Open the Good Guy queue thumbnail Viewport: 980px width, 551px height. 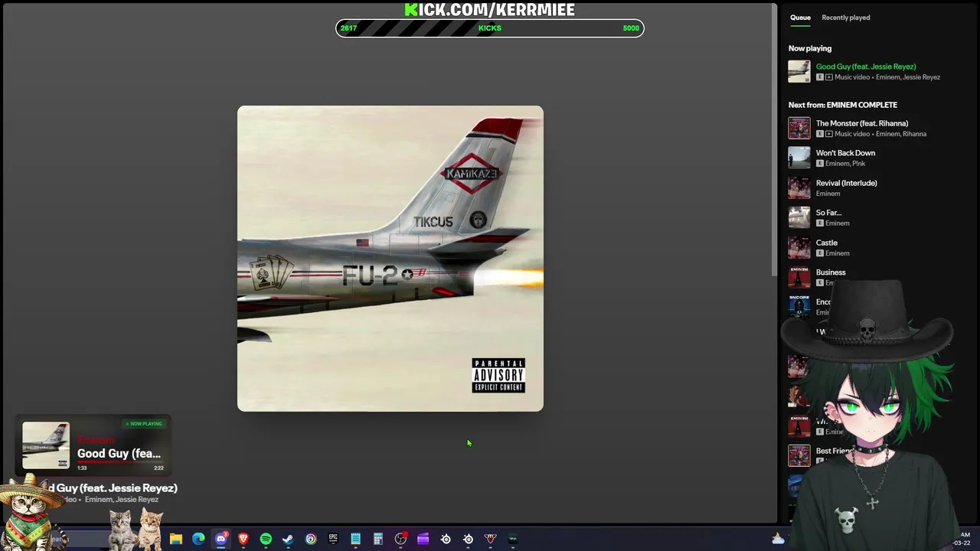[799, 71]
